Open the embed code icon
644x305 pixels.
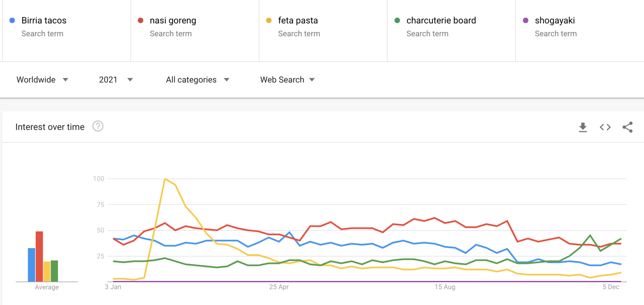pos(604,127)
